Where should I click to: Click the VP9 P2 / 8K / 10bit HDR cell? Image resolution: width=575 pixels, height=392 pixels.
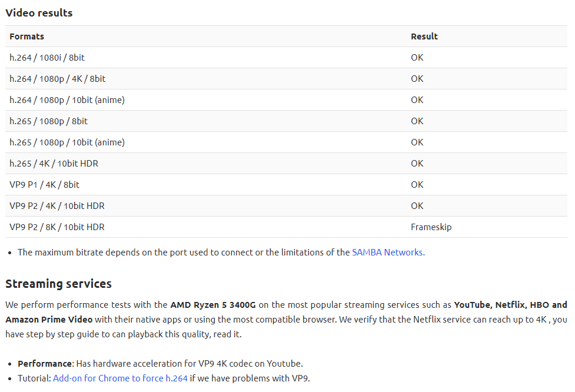[x=57, y=227]
